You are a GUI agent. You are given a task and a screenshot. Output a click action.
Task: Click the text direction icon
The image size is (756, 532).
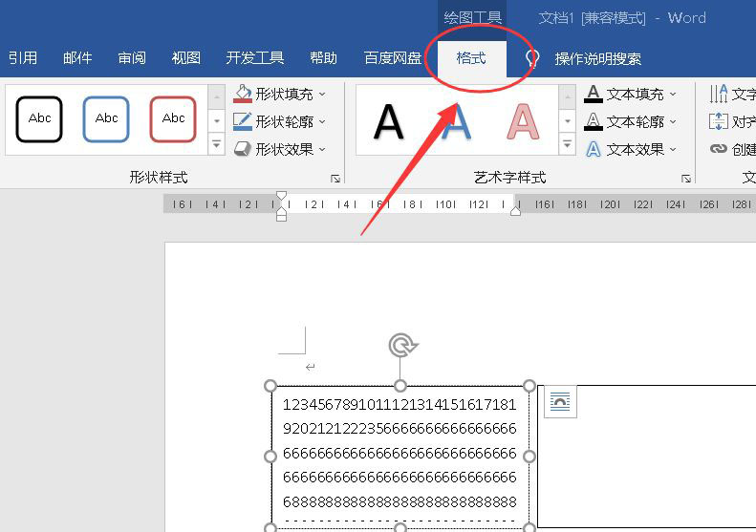[x=719, y=94]
